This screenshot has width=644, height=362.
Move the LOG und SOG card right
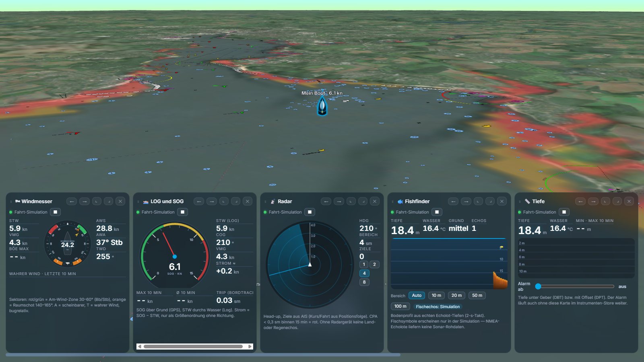[x=212, y=201]
